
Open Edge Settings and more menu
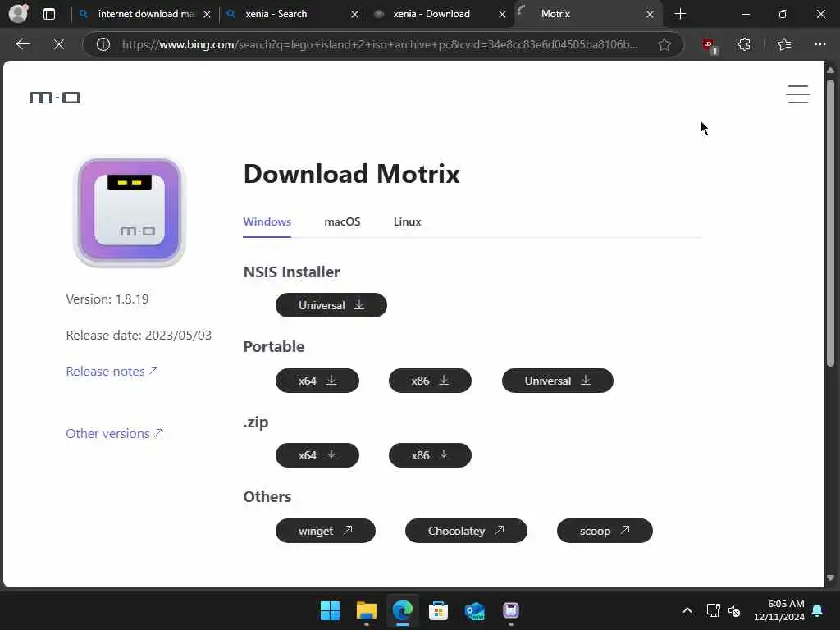tap(819, 44)
